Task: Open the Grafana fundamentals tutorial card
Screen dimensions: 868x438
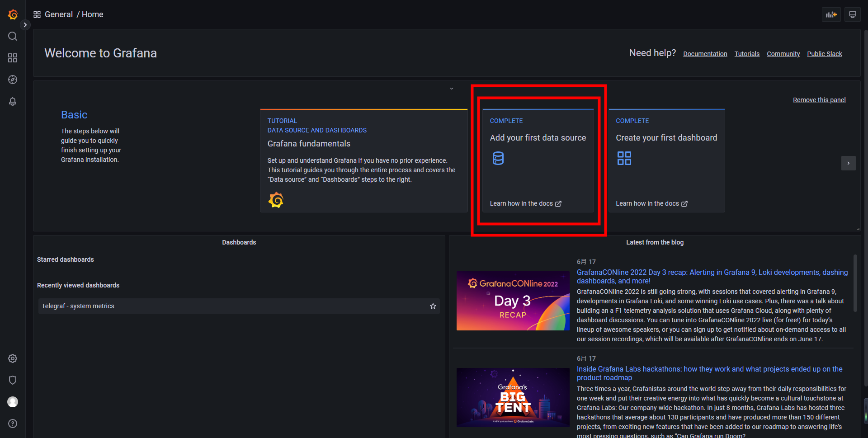Action: tap(363, 161)
